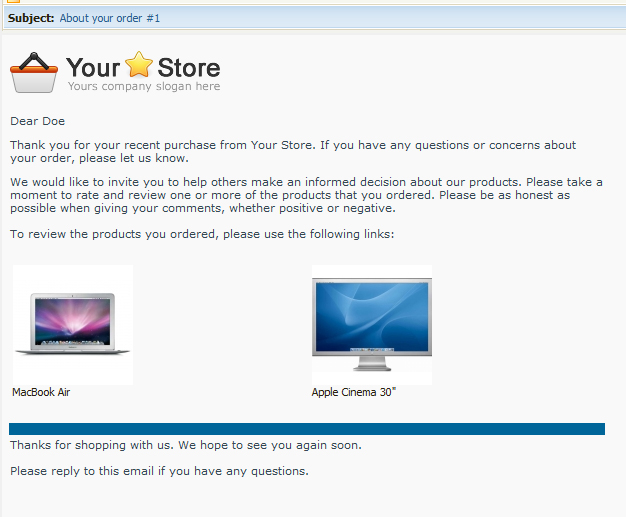This screenshot has width=626, height=517.
Task: Open the MacBook Air product thumbnail
Action: click(x=73, y=325)
